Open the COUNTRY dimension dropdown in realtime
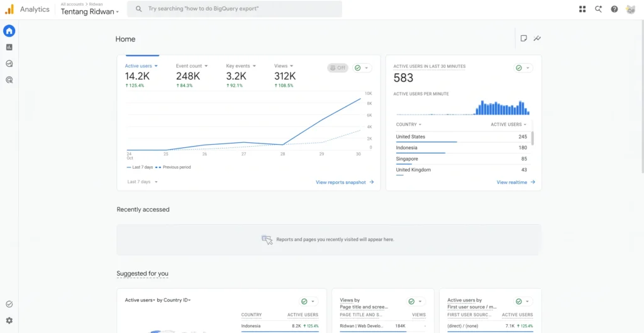The height and width of the screenshot is (333, 644). 409,125
